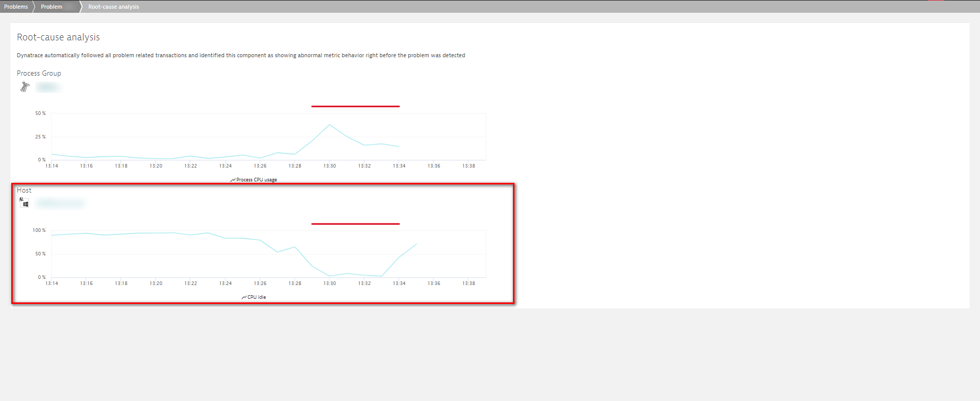Screen dimensions: 980x401
Task: Click the Windows host icon
Action: click(x=24, y=203)
